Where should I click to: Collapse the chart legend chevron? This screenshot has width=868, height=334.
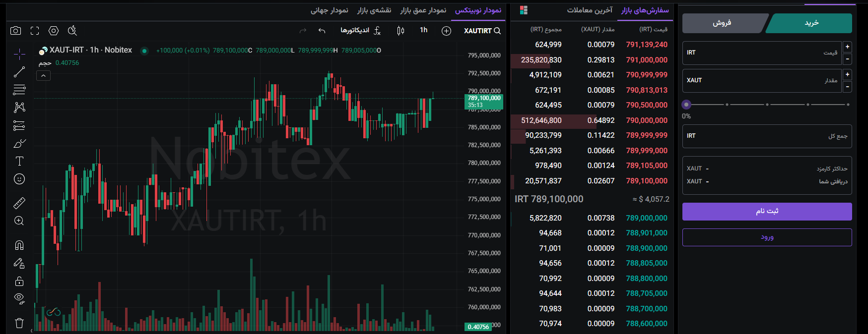coord(43,76)
